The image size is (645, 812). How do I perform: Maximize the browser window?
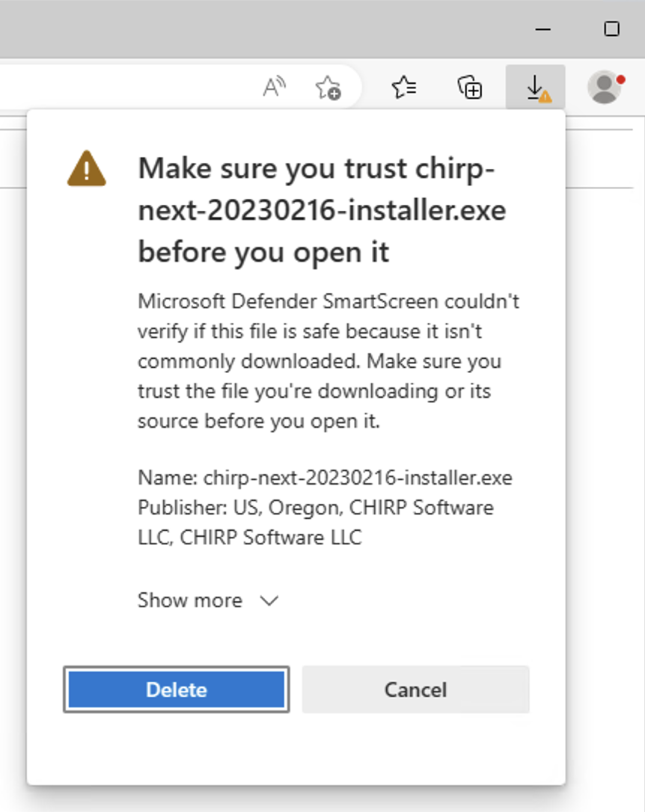(x=612, y=29)
